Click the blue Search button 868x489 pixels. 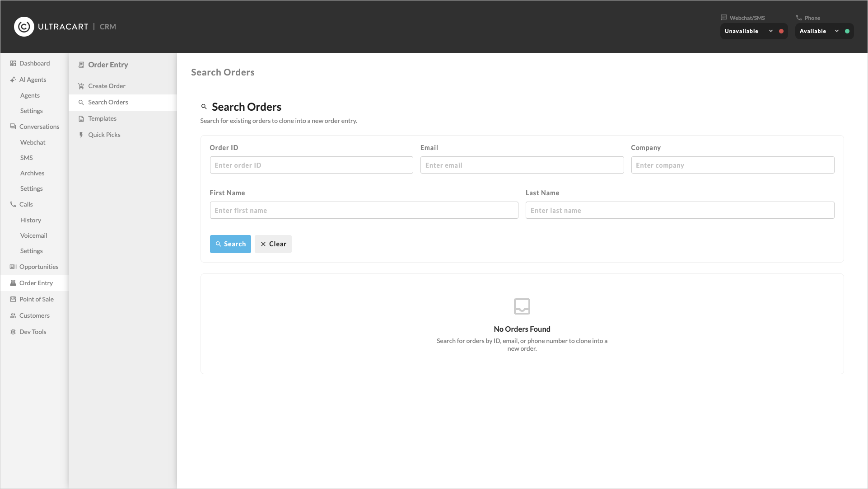click(x=230, y=244)
